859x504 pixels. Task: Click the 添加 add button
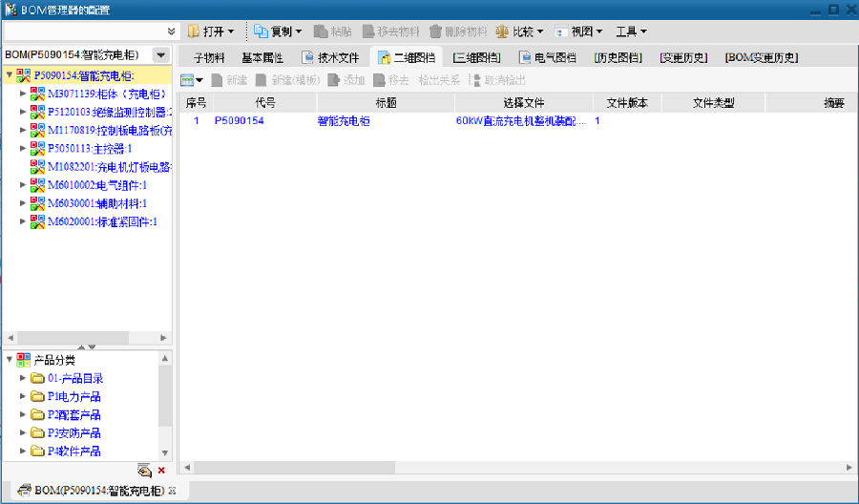[346, 80]
